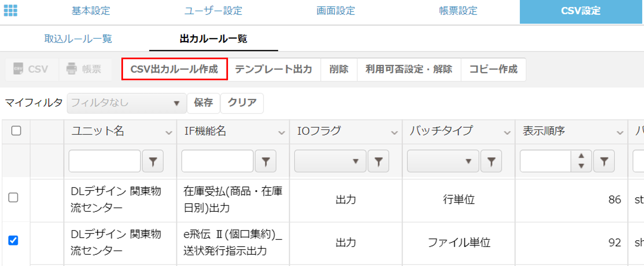The height and width of the screenshot is (266, 644).
Task: Expand IF機能名 column header menu
Action: (x=282, y=133)
